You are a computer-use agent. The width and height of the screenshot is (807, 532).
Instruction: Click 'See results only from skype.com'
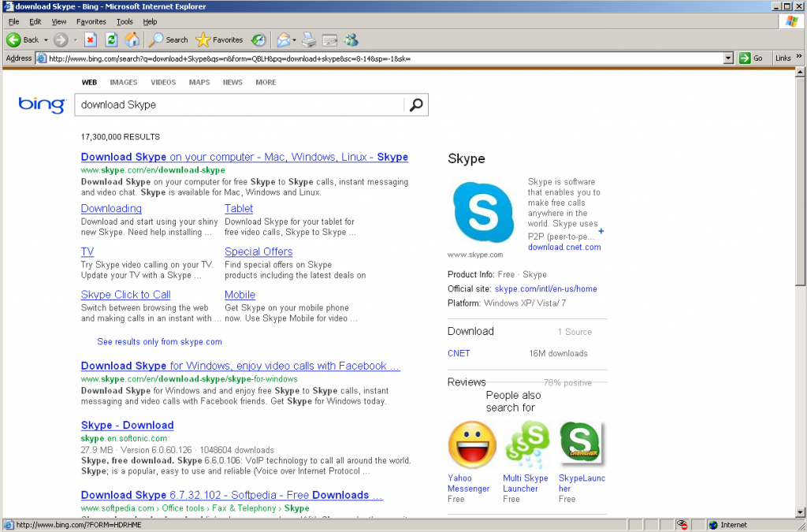pos(159,341)
